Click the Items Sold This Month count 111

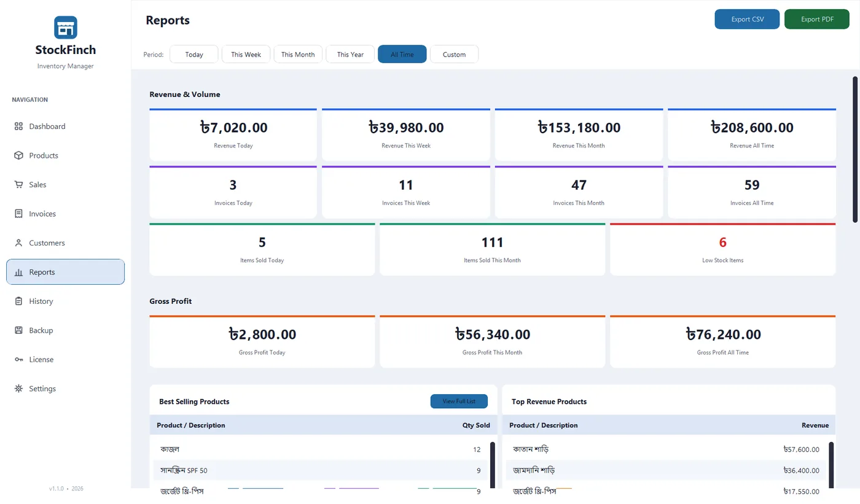point(493,242)
